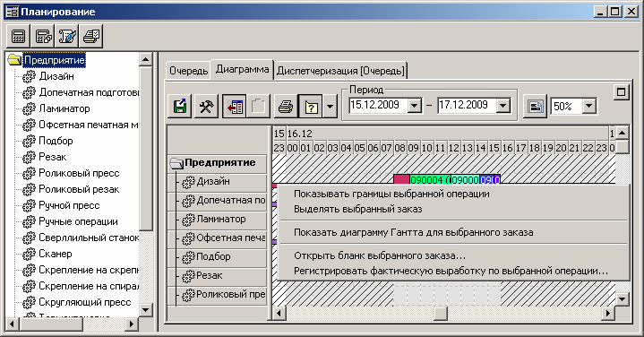Choose Показывать границы выбранной операции
Image resolution: width=644 pixels, height=337 pixels.
click(391, 194)
